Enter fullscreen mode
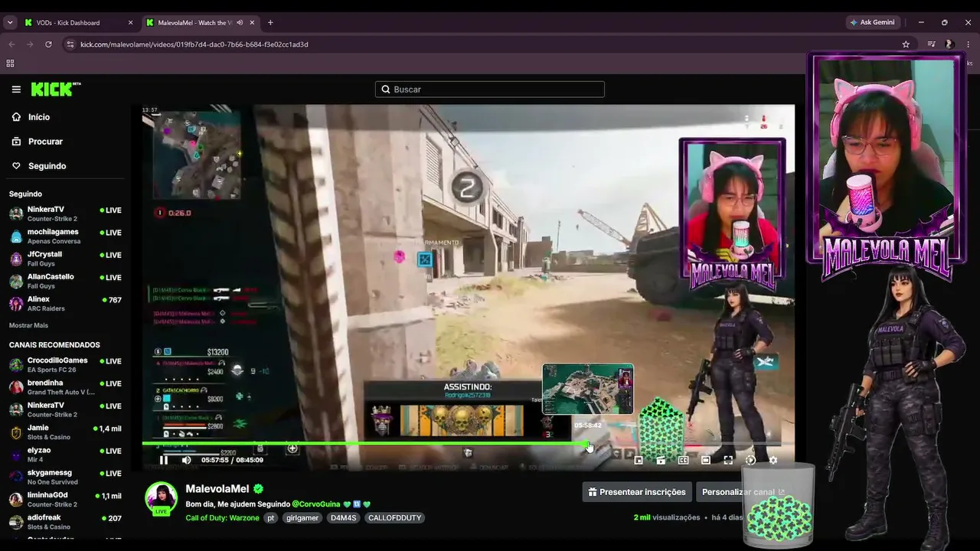Viewport: 980px width, 551px height. (728, 460)
